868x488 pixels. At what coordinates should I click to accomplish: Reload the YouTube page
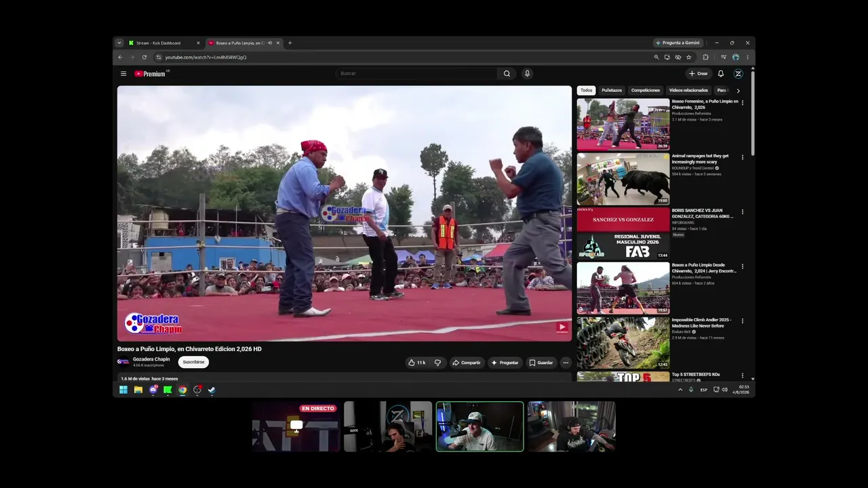click(144, 57)
